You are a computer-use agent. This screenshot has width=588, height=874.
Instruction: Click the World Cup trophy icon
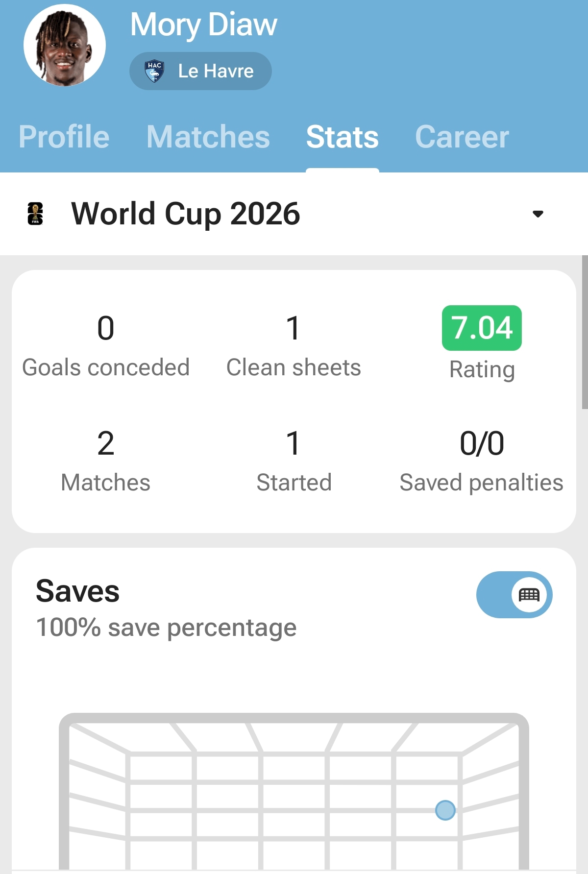(x=35, y=214)
